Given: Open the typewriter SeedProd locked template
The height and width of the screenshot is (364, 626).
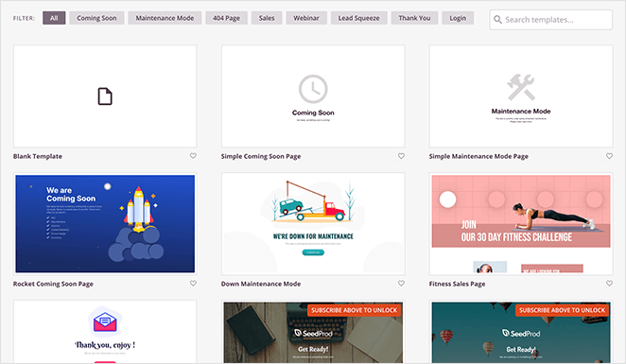Looking at the screenshot, I should [313, 332].
